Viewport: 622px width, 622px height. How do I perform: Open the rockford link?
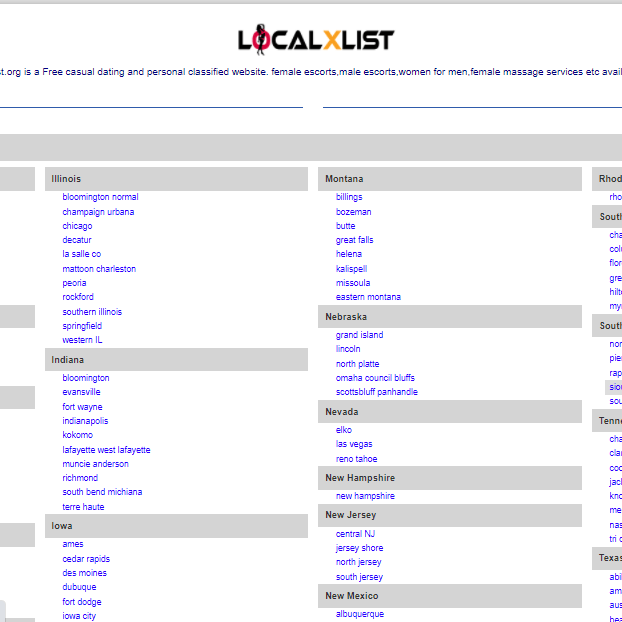78,297
